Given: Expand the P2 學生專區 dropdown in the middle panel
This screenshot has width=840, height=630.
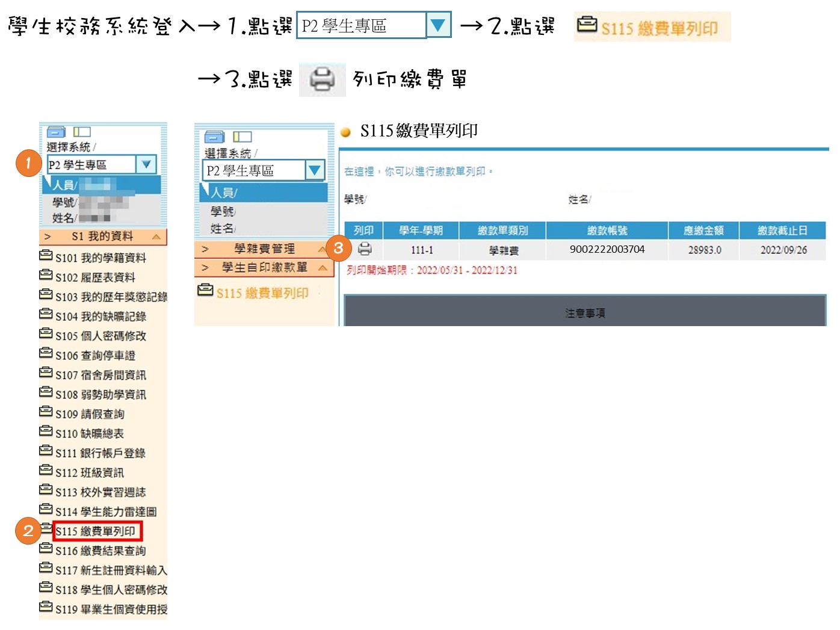Looking at the screenshot, I should [x=314, y=170].
